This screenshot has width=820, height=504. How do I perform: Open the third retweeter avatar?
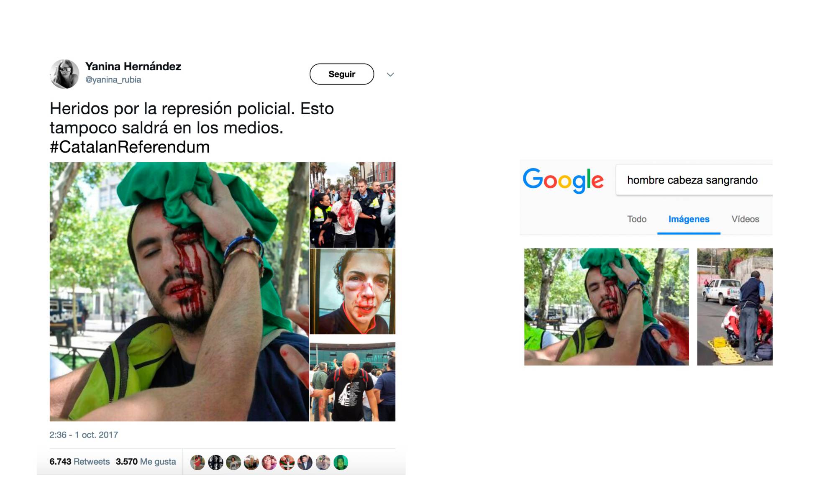[x=233, y=462]
